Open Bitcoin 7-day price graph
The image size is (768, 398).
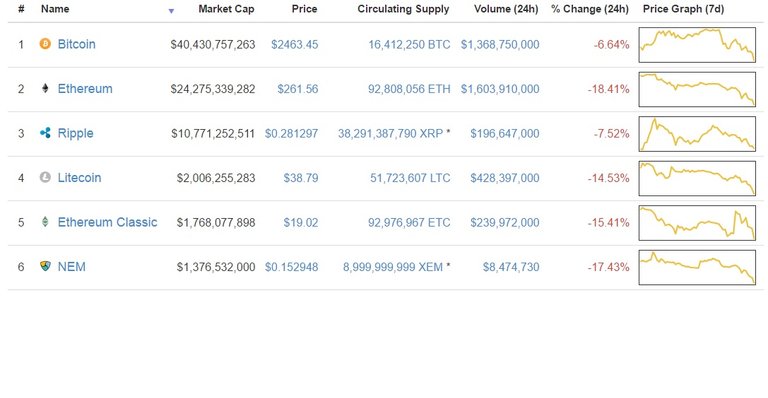[697, 45]
